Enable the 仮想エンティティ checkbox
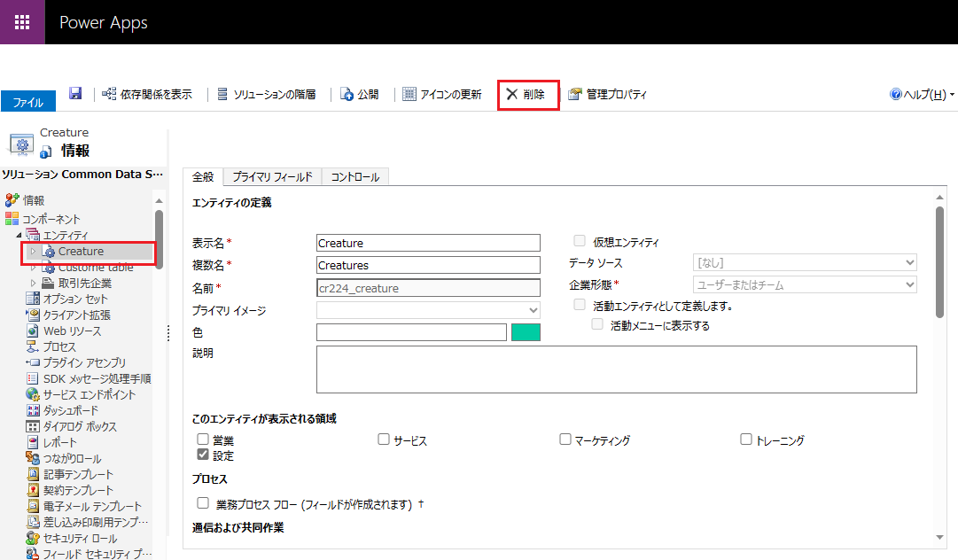The width and height of the screenshot is (958, 560). coord(580,240)
